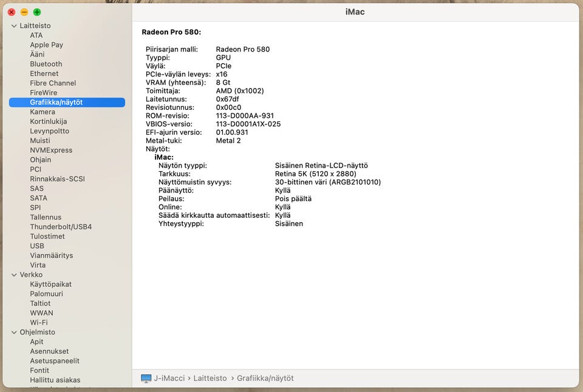Select SATA in the sidebar
Viewport: 583px width, 392px height.
(x=39, y=198)
